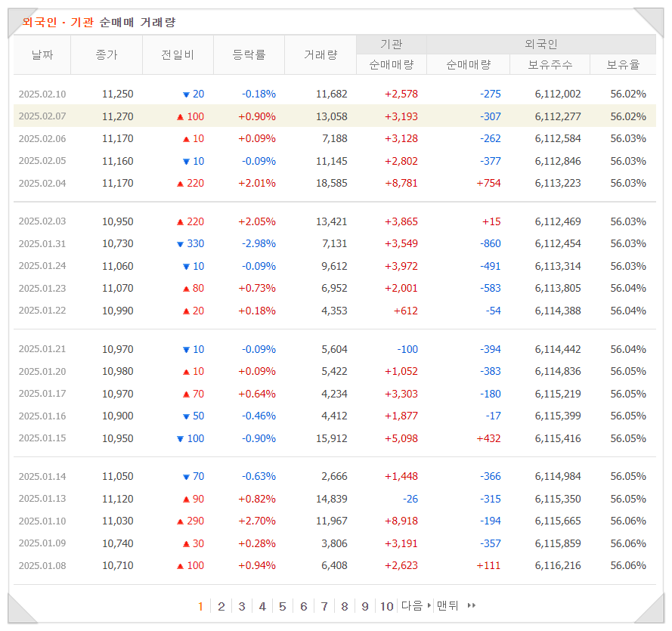Click institution net value -26
The image size is (672, 631).
tap(410, 499)
